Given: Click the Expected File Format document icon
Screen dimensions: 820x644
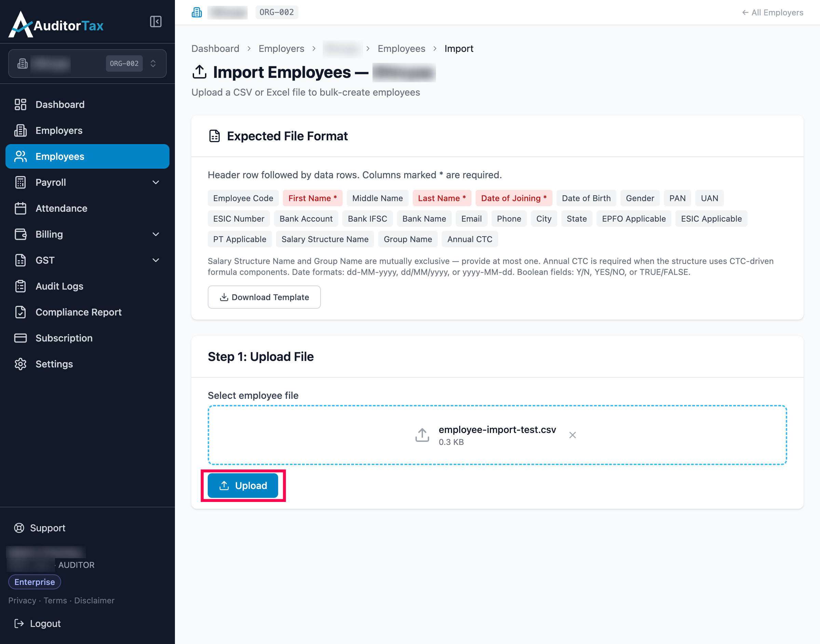Looking at the screenshot, I should pyautogui.click(x=215, y=136).
